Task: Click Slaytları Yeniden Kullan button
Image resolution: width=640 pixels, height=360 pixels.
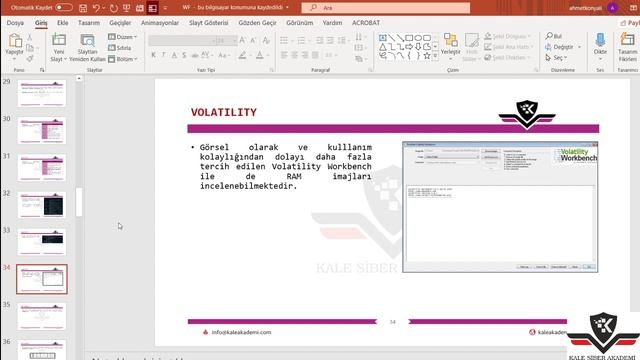Action: (x=87, y=48)
